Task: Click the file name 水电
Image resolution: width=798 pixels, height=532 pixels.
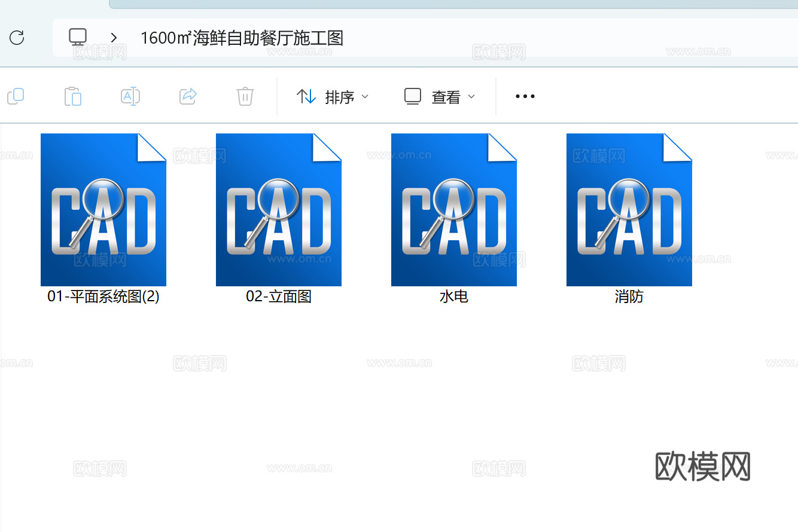Action: [x=454, y=296]
